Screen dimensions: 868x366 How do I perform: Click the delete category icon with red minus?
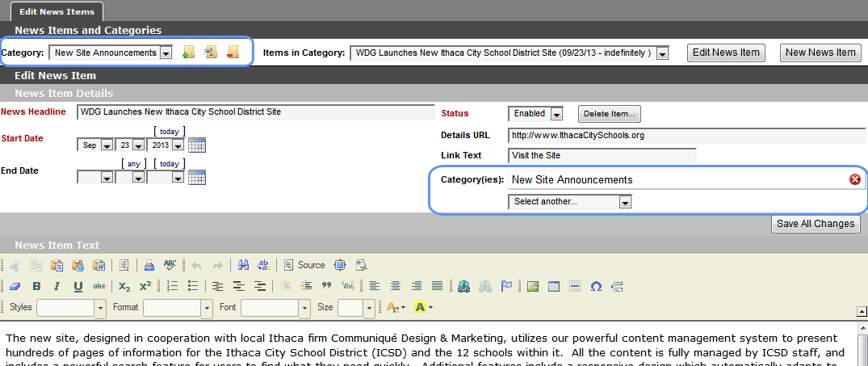pos(233,53)
